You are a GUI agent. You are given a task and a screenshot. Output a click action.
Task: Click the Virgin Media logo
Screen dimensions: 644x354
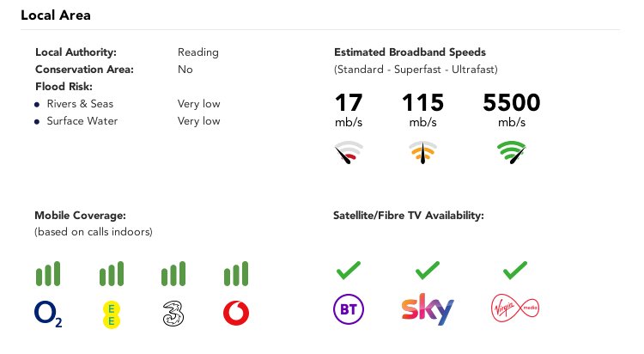pyautogui.click(x=515, y=308)
